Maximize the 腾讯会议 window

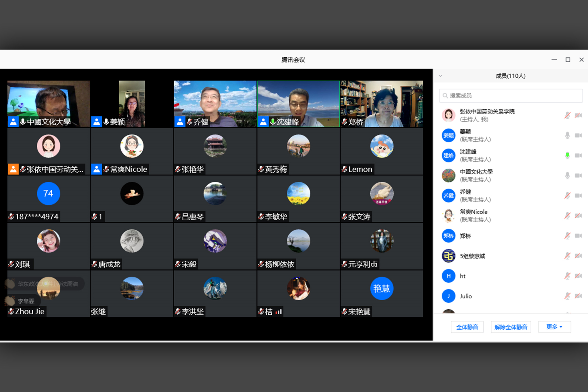tap(568, 60)
